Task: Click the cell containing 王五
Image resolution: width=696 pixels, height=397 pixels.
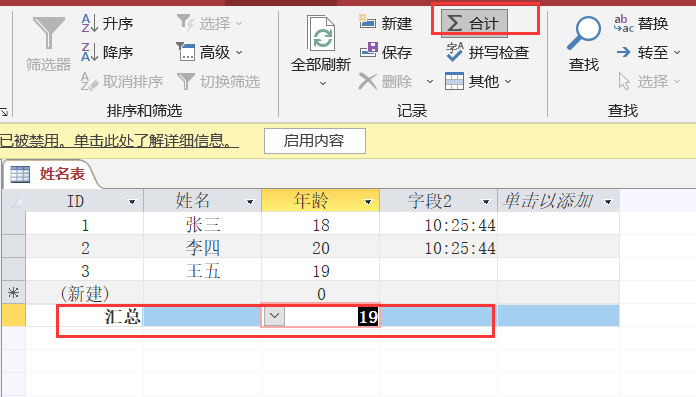Action: (x=202, y=270)
